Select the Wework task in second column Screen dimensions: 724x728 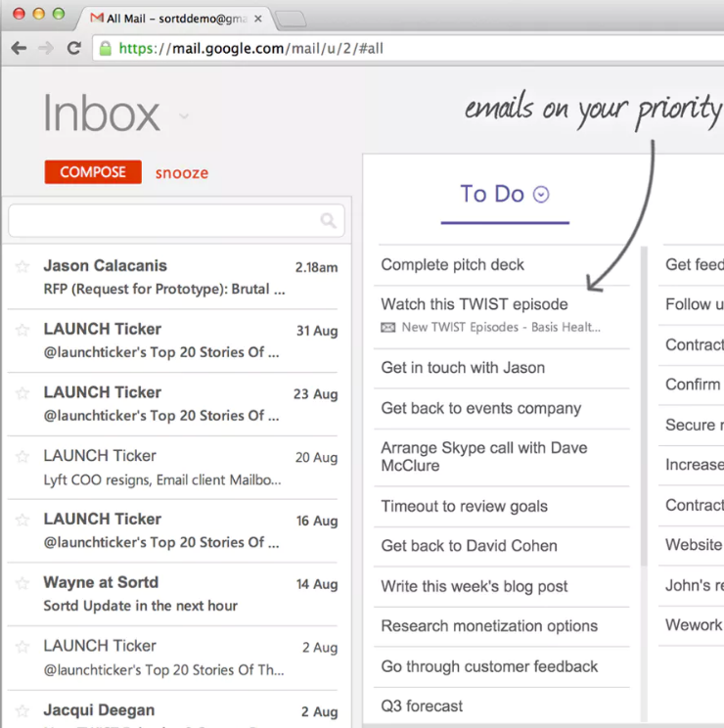pyautogui.click(x=692, y=625)
